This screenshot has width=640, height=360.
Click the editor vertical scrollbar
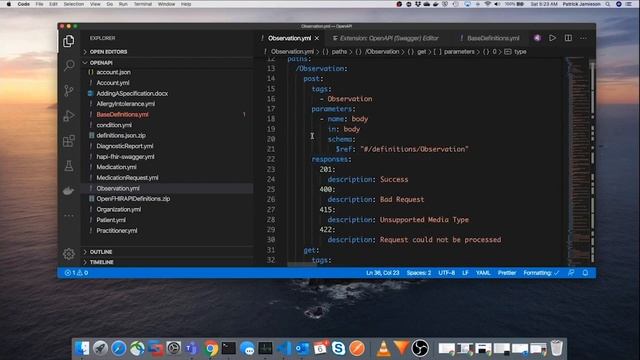(x=593, y=162)
